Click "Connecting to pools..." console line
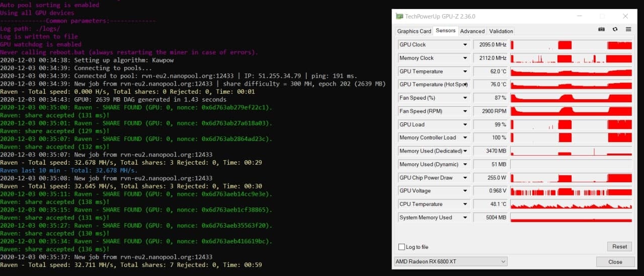Screen dimensions: 644x276 pyautogui.click(x=76, y=68)
